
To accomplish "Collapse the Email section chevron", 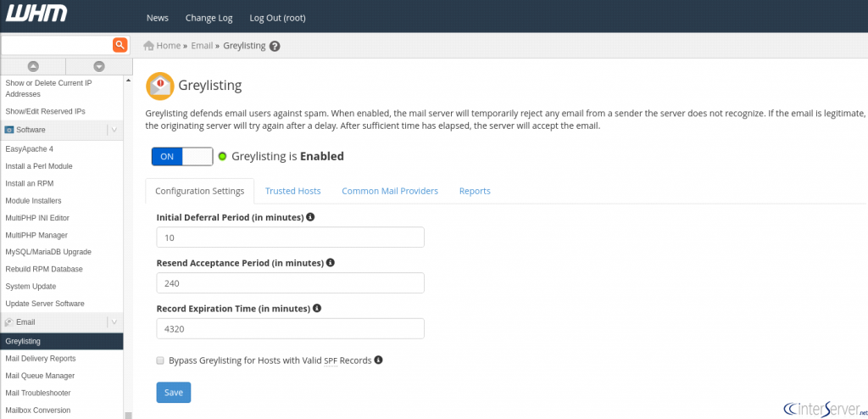I will (114, 322).
